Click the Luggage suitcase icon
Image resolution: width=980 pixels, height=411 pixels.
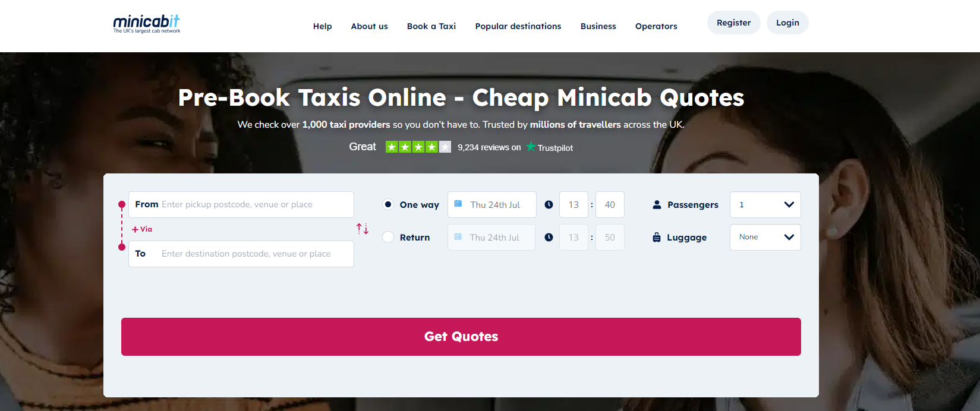(657, 237)
